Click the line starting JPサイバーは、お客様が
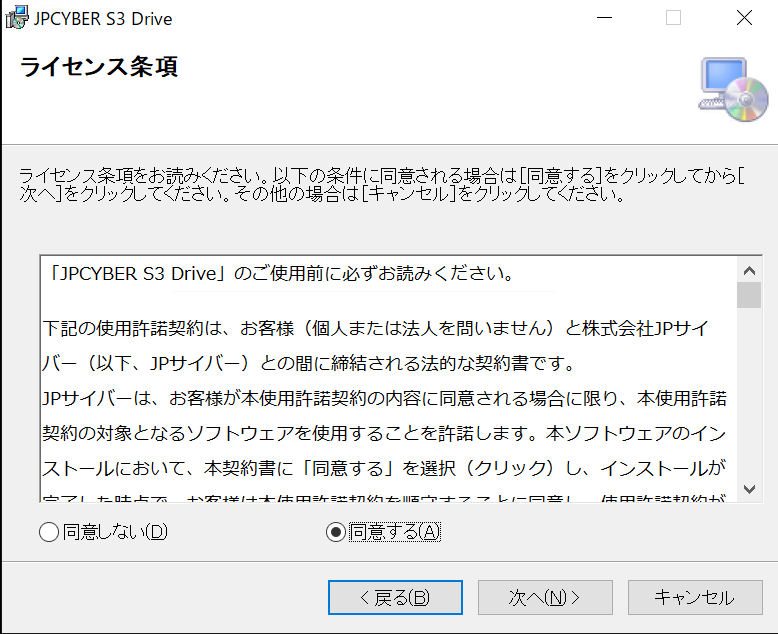 [385, 398]
